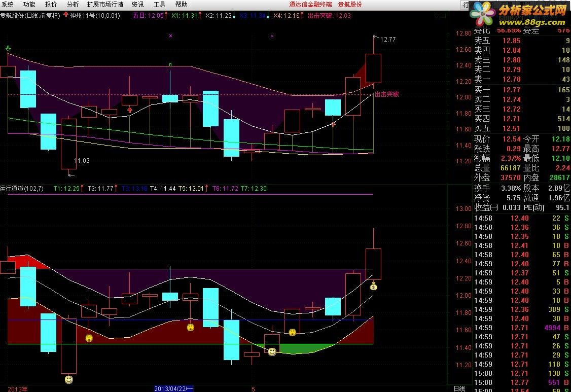The width and height of the screenshot is (571, 392).
Task: Click the 五日: 12.05 indicator value
Action: pyautogui.click(x=148, y=15)
